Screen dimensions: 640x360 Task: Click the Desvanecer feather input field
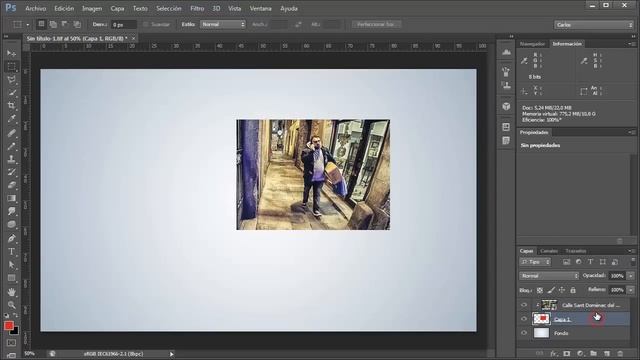pyautogui.click(x=124, y=25)
